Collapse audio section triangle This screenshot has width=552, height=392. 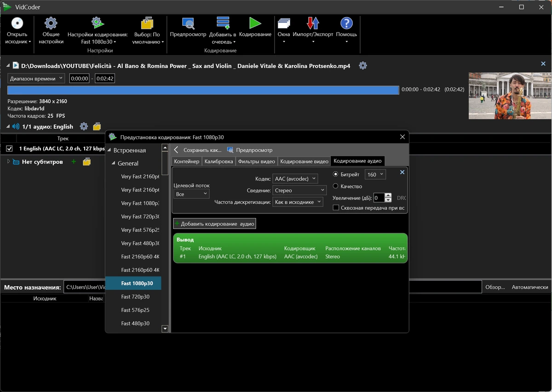point(8,127)
